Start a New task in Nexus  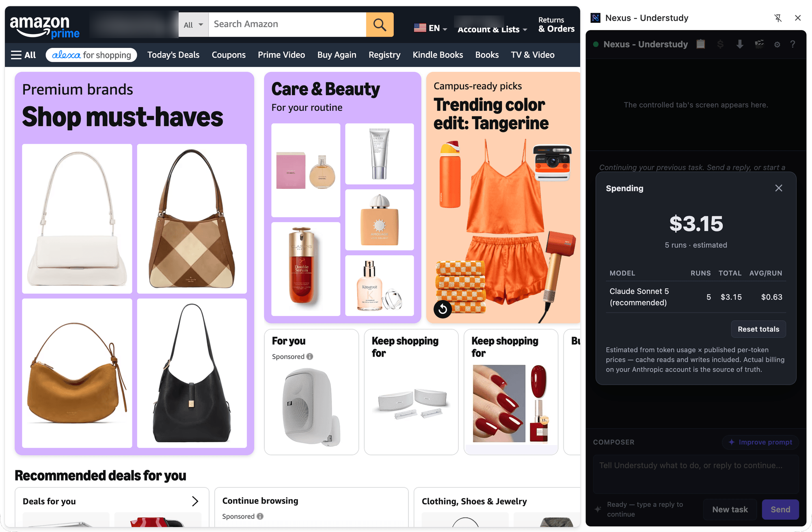coord(730,509)
